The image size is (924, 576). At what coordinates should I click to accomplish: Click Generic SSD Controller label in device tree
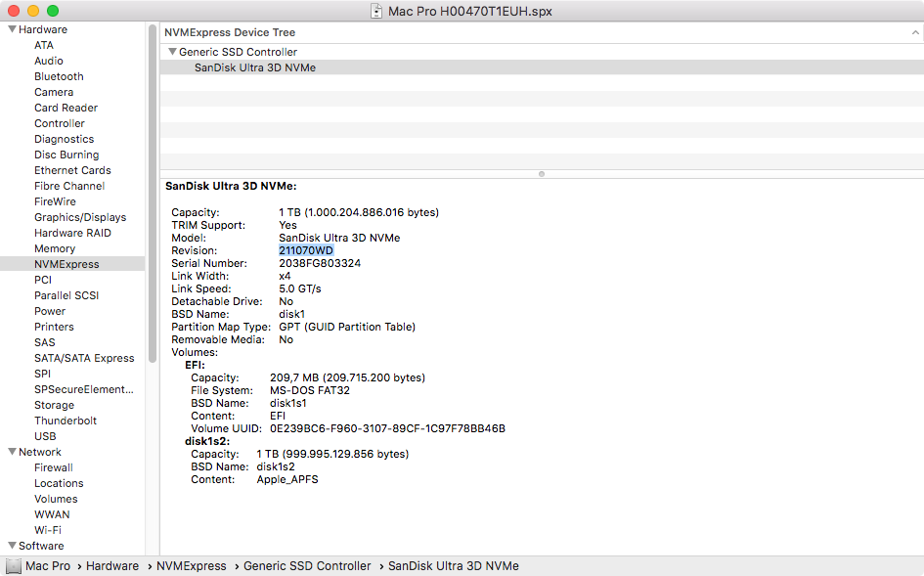tap(238, 52)
